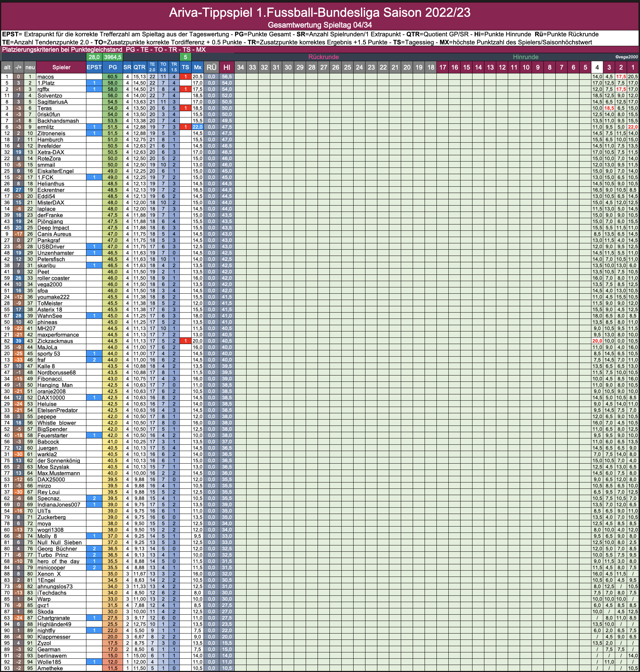The height and width of the screenshot is (672, 640).
Task: Select player name 'roller coaster'
Action: click(54, 278)
